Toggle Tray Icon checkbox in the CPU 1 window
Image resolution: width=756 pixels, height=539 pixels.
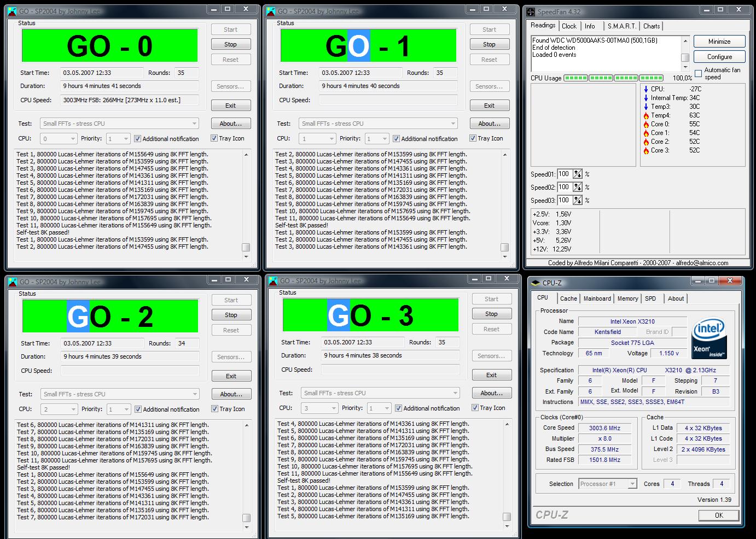coord(473,138)
